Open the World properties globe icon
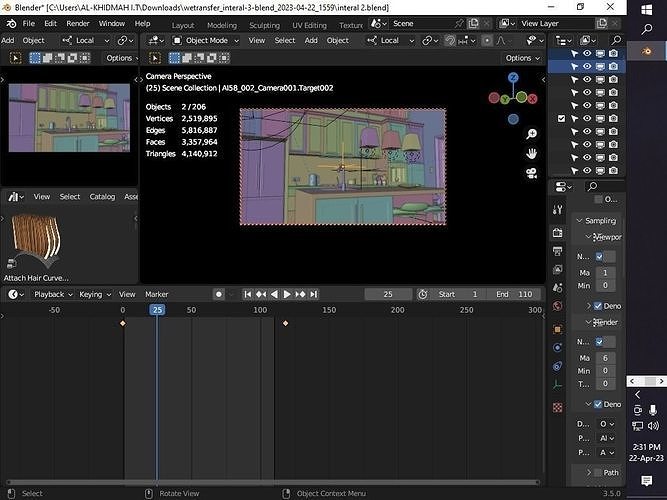Screen dimensions: 667x500 [558, 304]
